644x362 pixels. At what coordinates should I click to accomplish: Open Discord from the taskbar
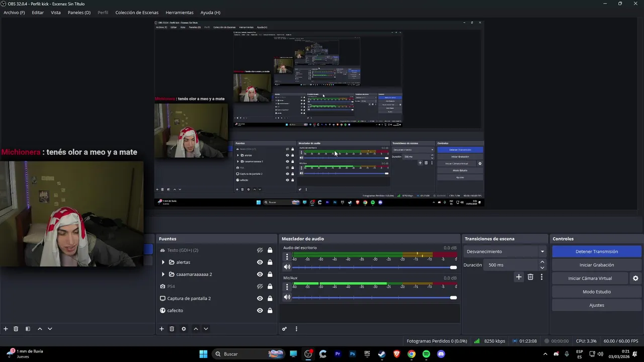pos(441,354)
